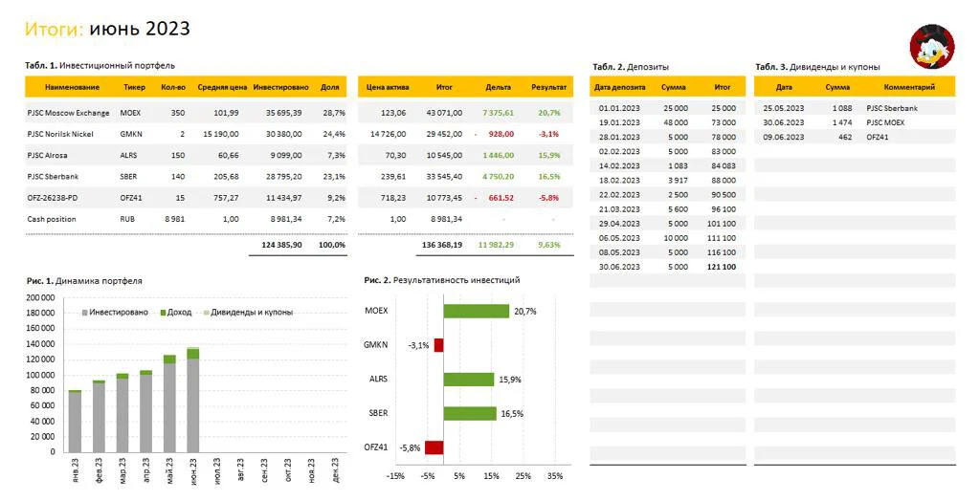
Task: Click the "200 000" y-axis label
Action: (x=40, y=298)
